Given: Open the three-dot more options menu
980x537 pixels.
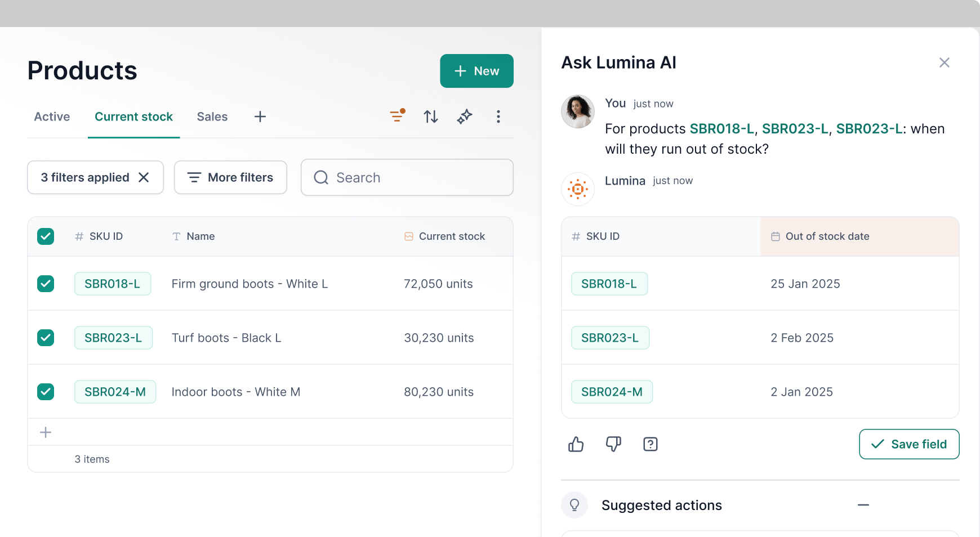Looking at the screenshot, I should point(498,117).
